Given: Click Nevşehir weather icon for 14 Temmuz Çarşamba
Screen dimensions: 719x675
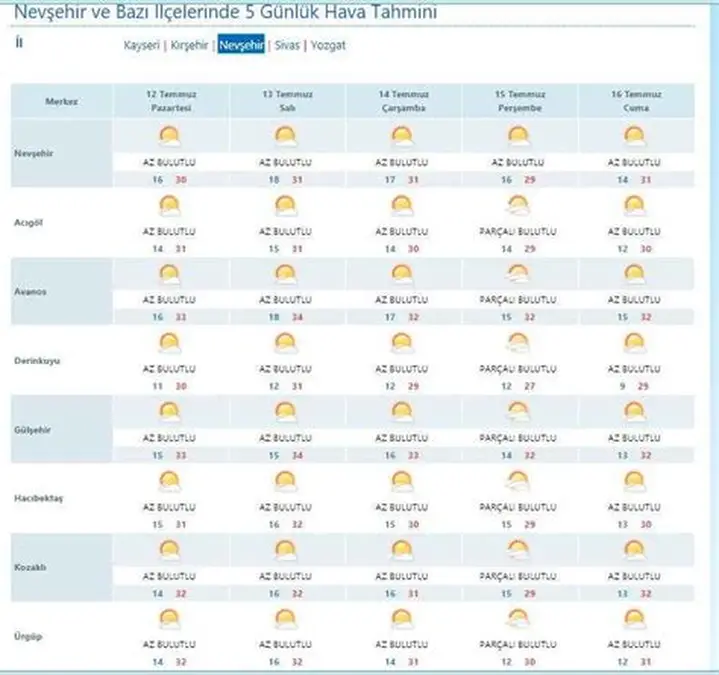Looking at the screenshot, I should (x=402, y=137).
